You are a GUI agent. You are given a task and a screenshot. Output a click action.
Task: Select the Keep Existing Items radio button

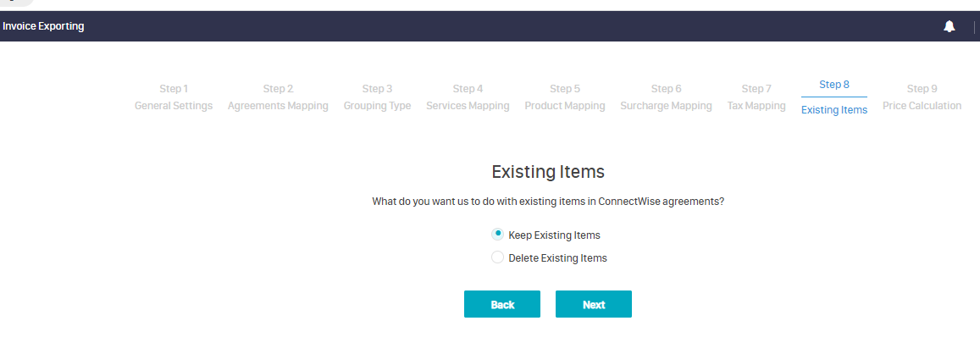point(498,235)
